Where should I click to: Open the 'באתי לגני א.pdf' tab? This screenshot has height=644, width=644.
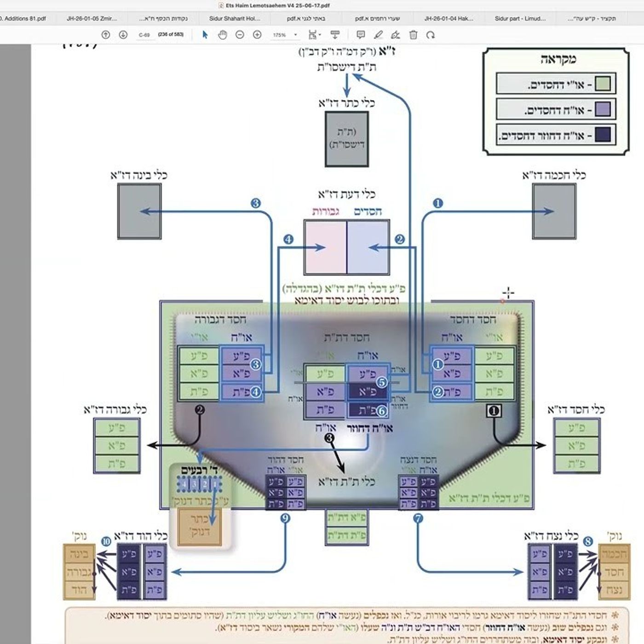coord(305,19)
